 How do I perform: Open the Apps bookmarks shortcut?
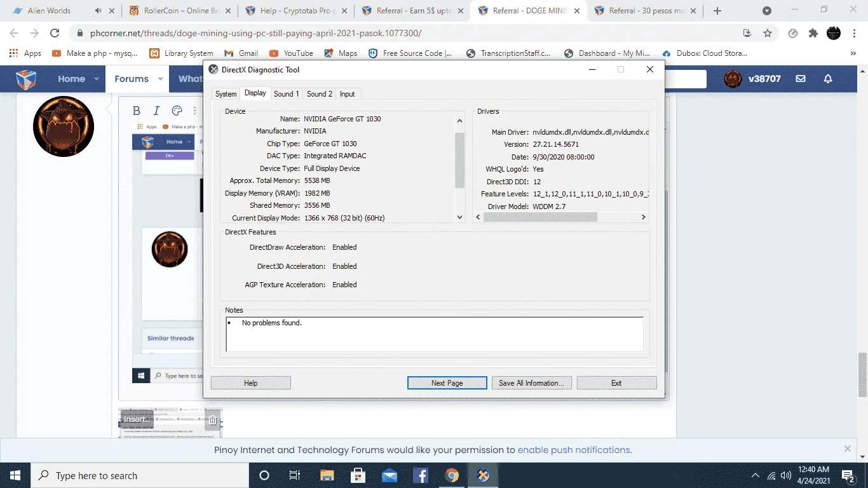[x=25, y=53]
